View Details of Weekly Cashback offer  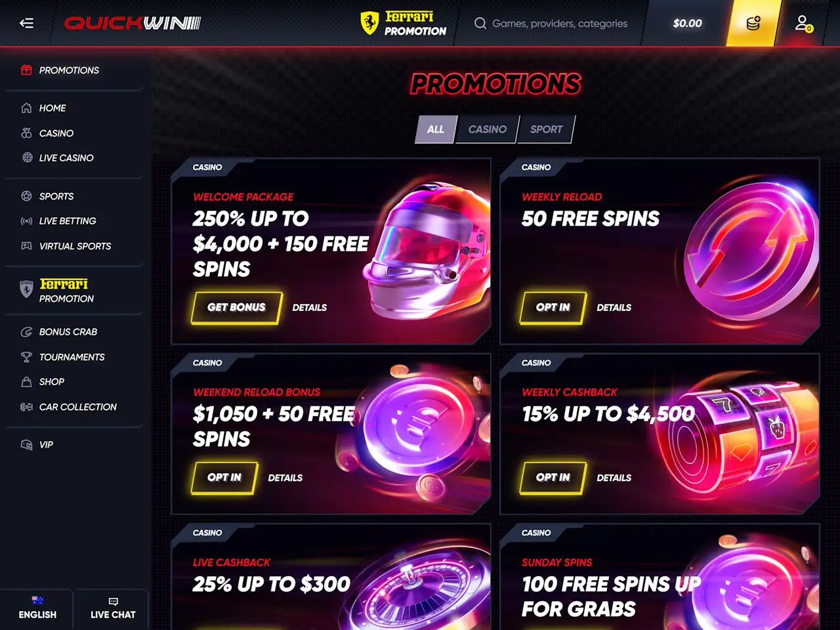[614, 478]
